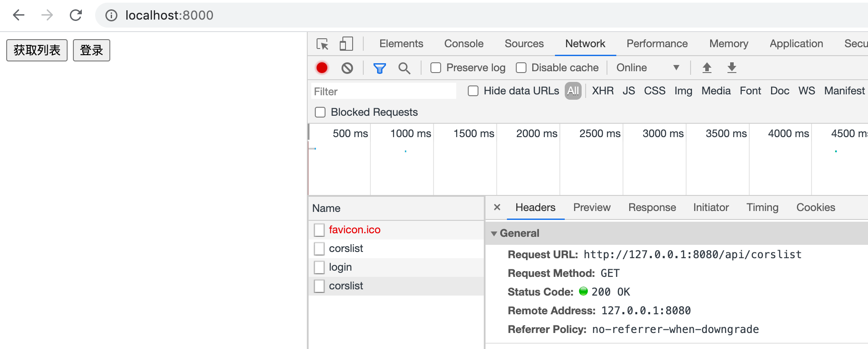Click the Status Code 200 OK value

(x=610, y=292)
